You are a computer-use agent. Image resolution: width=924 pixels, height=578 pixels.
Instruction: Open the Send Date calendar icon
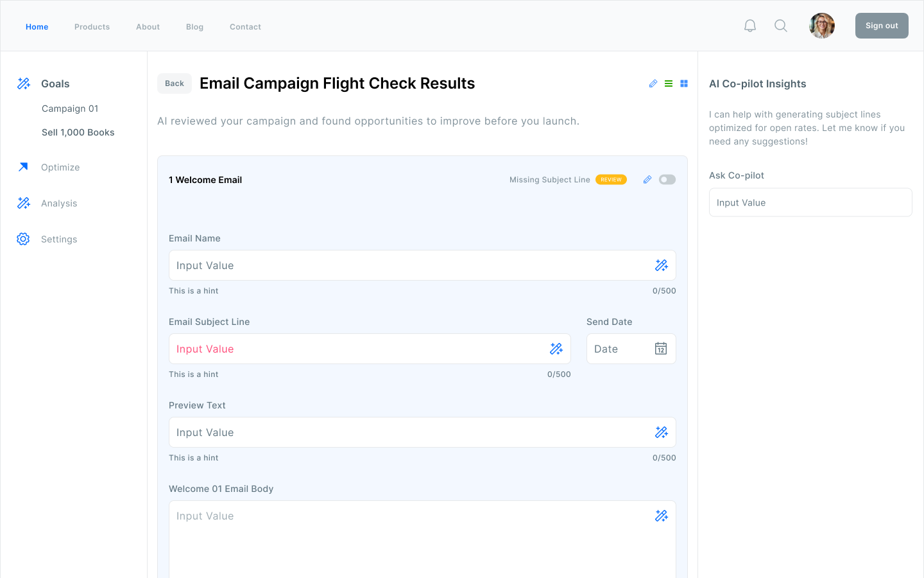(661, 349)
